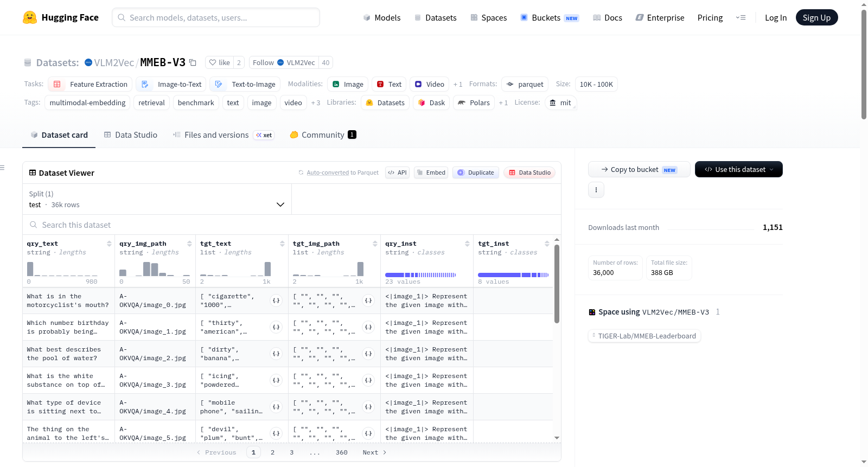Click the Sign Up button
Screen dimensions: 868x467
coord(817,17)
